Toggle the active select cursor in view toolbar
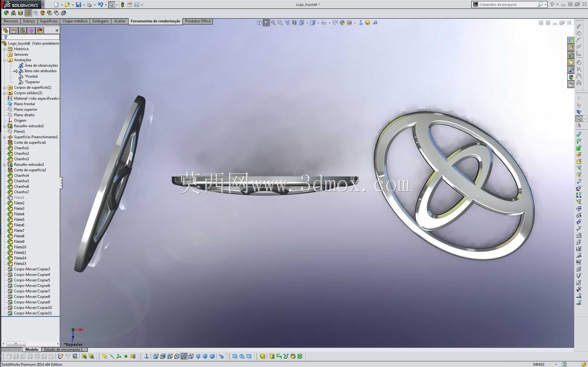 coord(266,23)
